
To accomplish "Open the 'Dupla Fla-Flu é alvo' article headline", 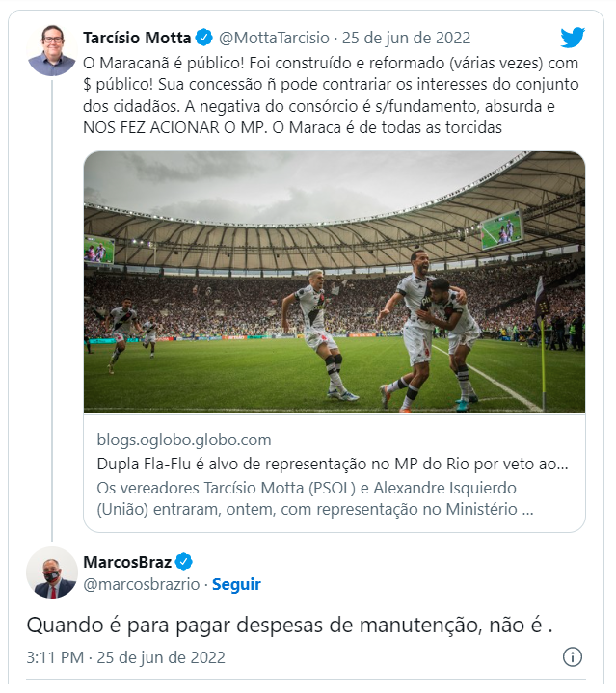I will [332, 464].
